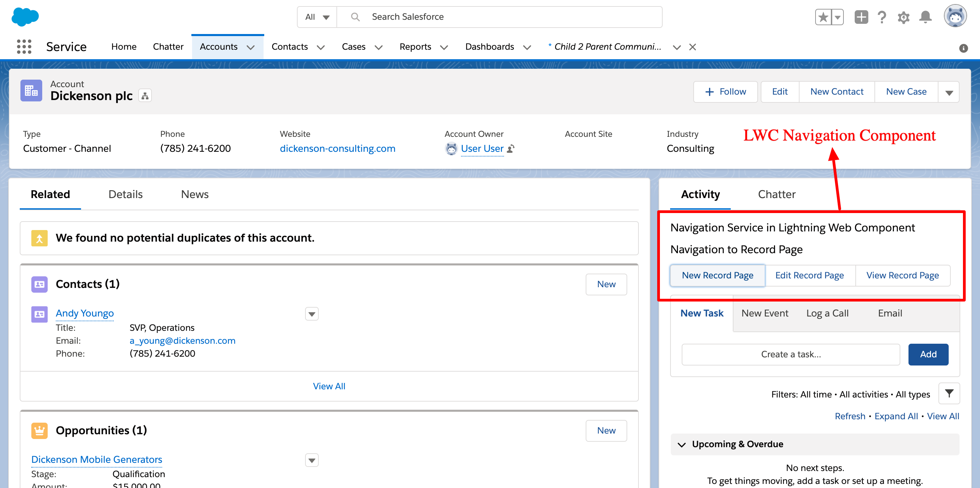The image size is (980, 488).
Task: Click the activity filter funnel icon
Action: point(949,393)
